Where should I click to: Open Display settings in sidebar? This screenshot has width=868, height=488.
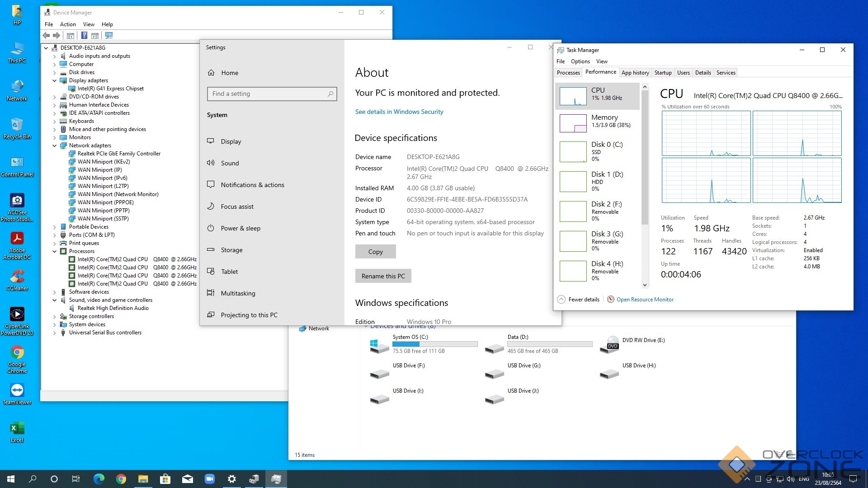coord(231,141)
